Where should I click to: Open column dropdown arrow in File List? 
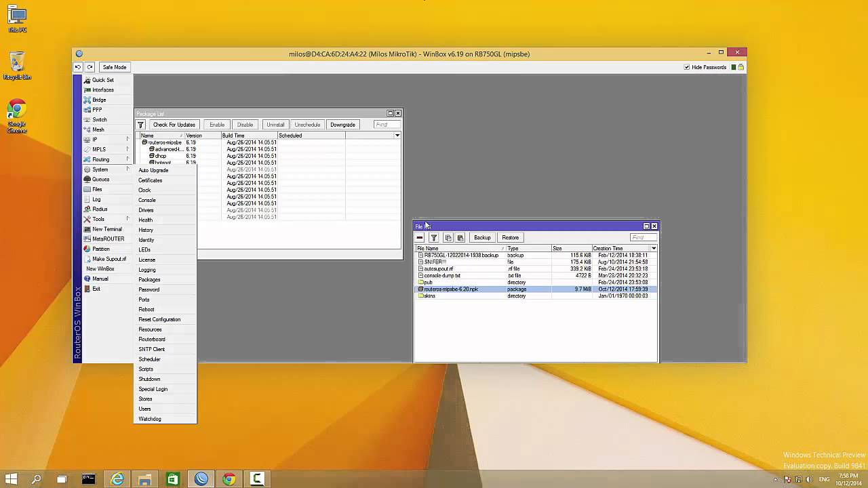[654, 249]
